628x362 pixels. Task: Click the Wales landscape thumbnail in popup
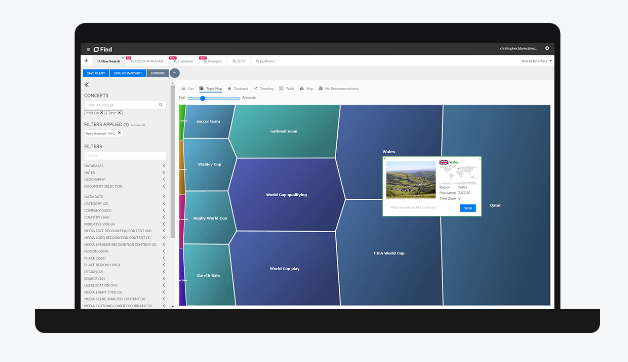pos(411,179)
